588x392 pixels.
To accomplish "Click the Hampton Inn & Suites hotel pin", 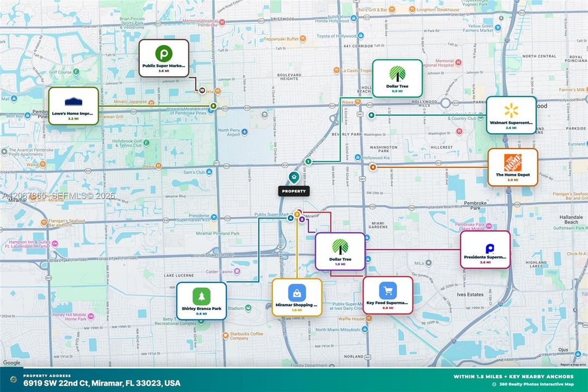I will tap(55, 244).
